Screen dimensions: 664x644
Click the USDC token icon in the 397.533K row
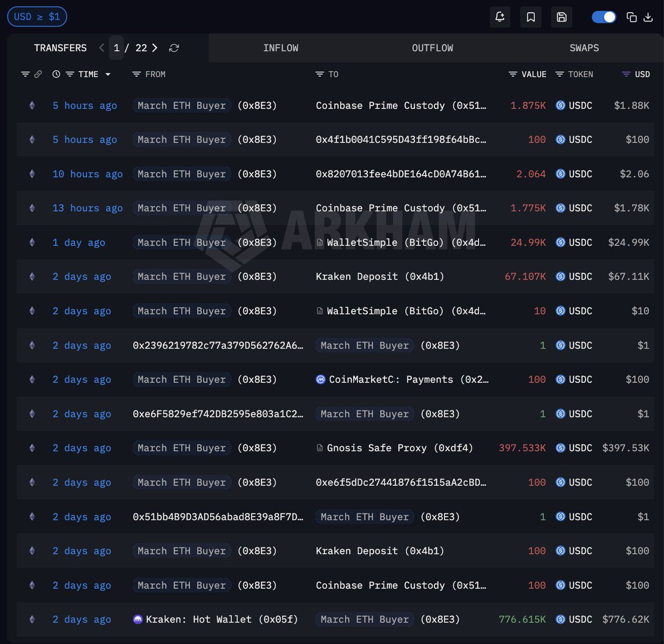tap(561, 448)
